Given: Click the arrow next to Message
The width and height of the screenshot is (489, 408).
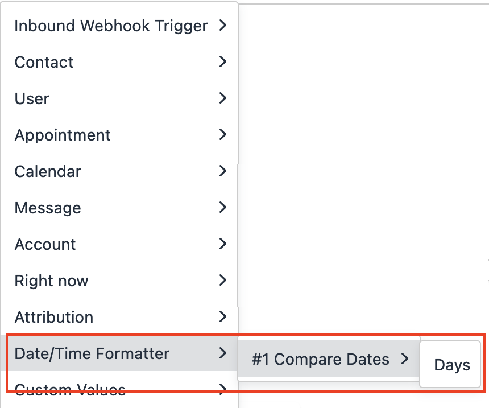Looking at the screenshot, I should [x=223, y=207].
